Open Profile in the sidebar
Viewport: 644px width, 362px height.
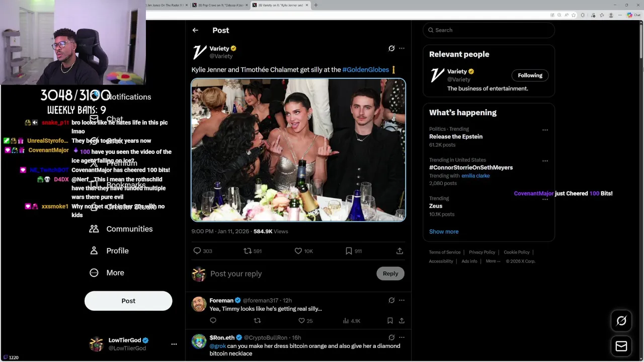coord(109,251)
